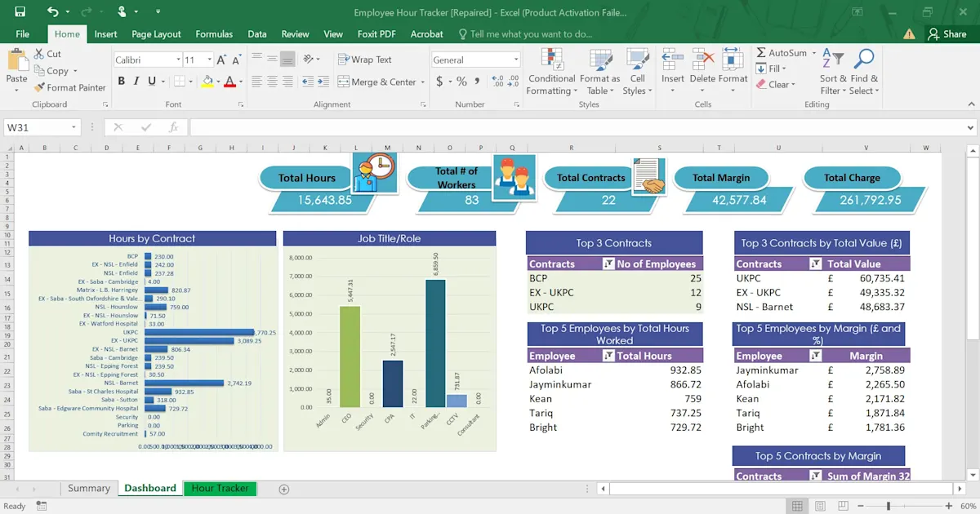Click the Insert cells icon
980x514 pixels.
(x=673, y=59)
